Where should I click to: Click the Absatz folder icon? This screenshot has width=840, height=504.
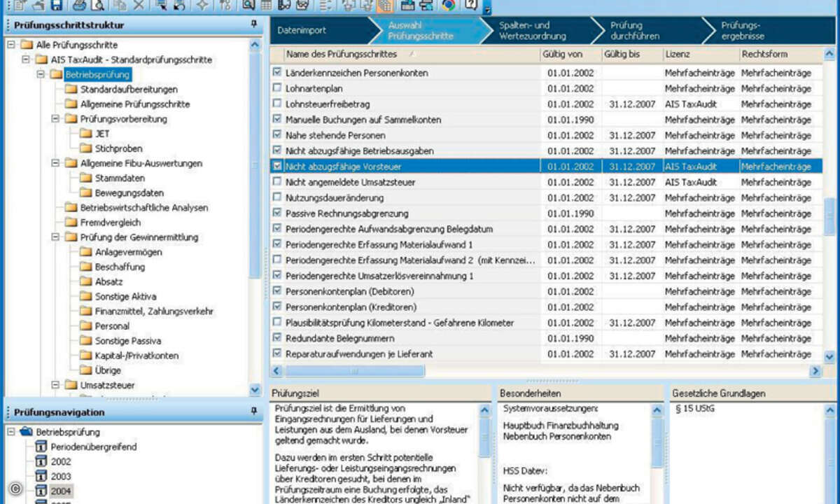[x=86, y=281]
